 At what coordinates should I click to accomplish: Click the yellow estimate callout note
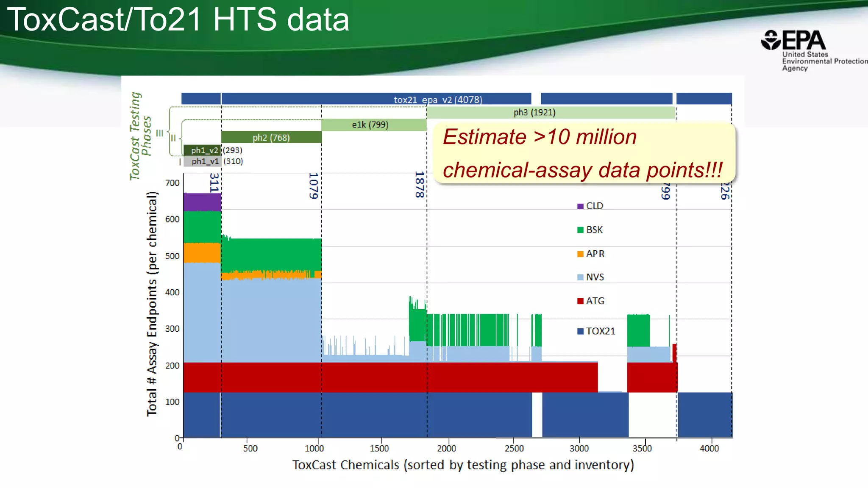(584, 153)
